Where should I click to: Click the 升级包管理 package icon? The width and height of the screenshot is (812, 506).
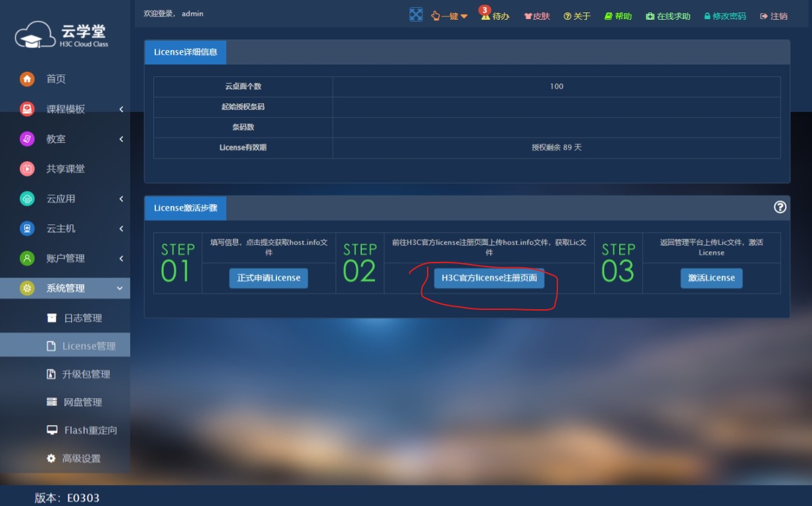[51, 374]
